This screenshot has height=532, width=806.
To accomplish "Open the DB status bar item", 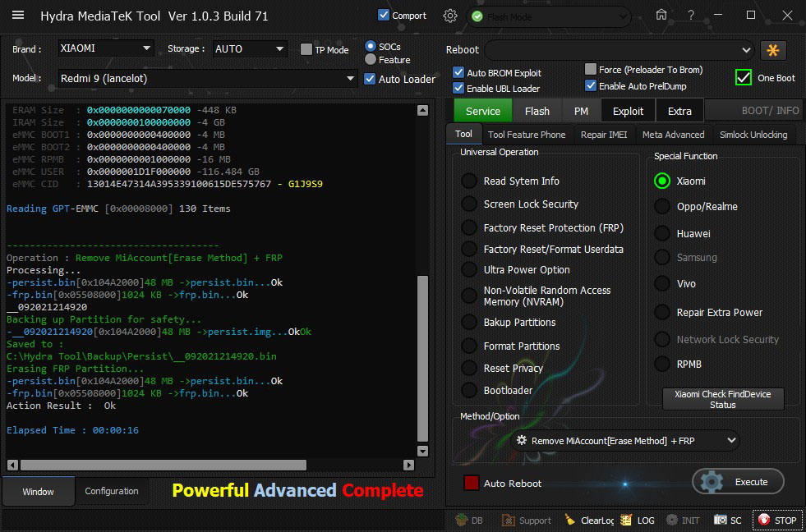I will coord(469,520).
